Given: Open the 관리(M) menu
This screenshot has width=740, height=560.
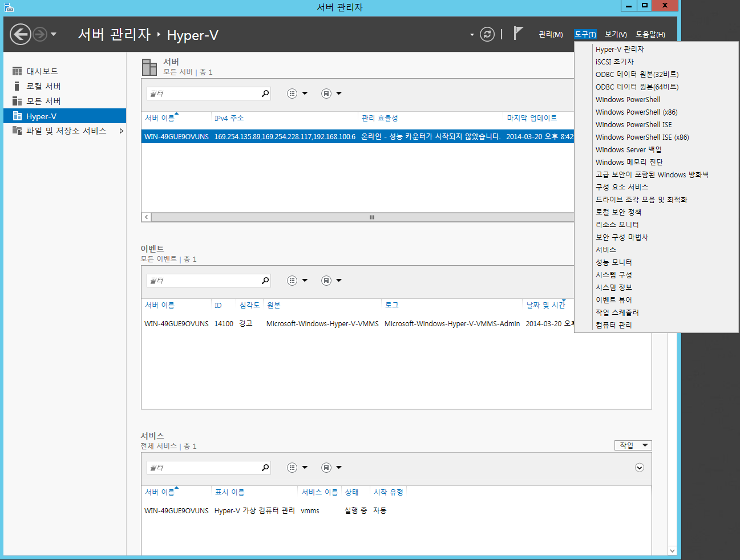Looking at the screenshot, I should pyautogui.click(x=551, y=35).
